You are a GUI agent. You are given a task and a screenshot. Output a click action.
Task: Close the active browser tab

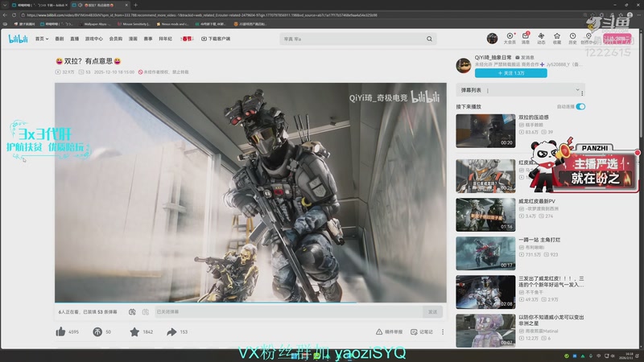click(x=126, y=5)
